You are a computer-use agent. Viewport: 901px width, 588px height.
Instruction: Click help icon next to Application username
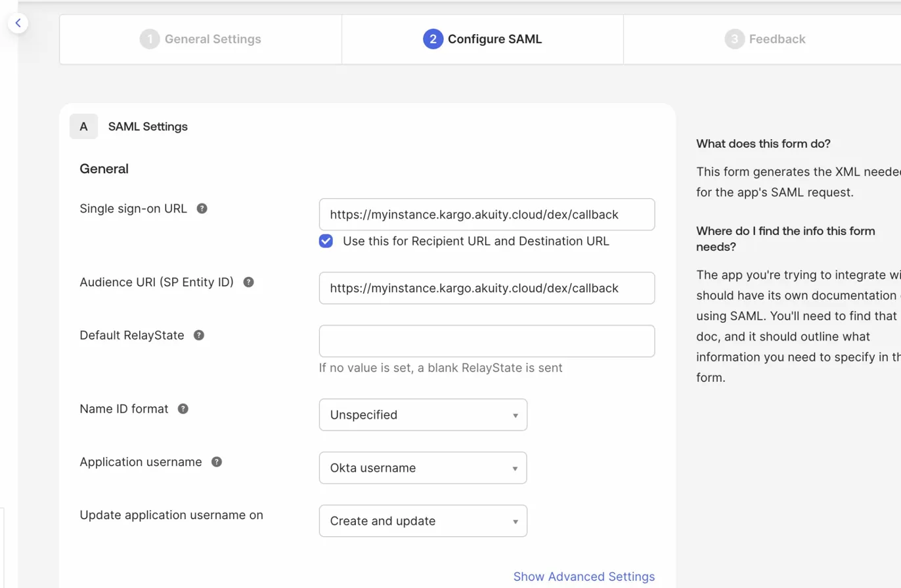point(217,462)
